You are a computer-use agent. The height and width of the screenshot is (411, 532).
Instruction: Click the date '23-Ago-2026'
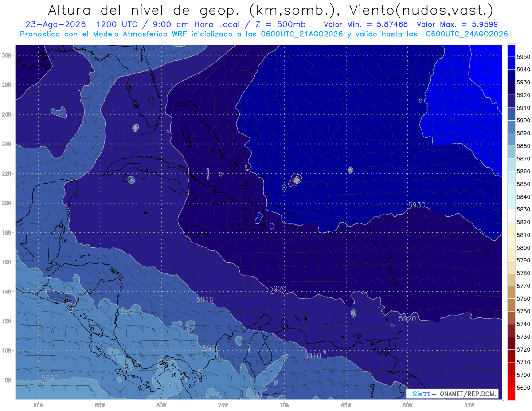pyautogui.click(x=55, y=24)
